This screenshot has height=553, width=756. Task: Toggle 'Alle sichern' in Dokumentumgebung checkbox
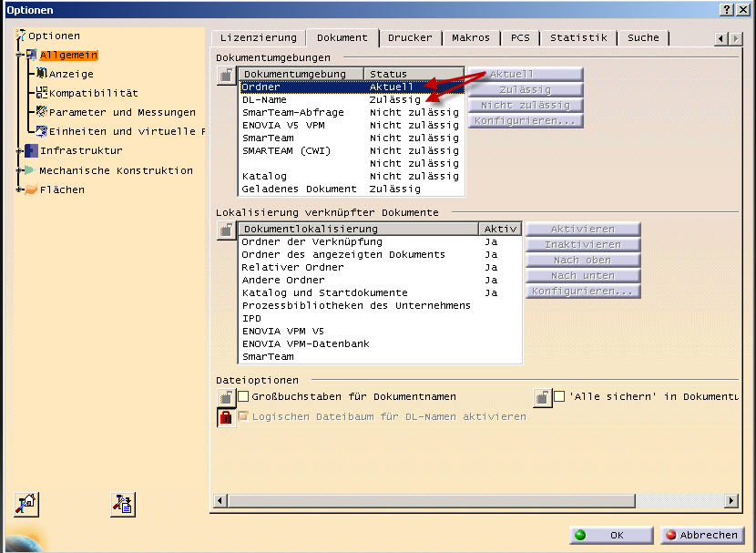[559, 397]
